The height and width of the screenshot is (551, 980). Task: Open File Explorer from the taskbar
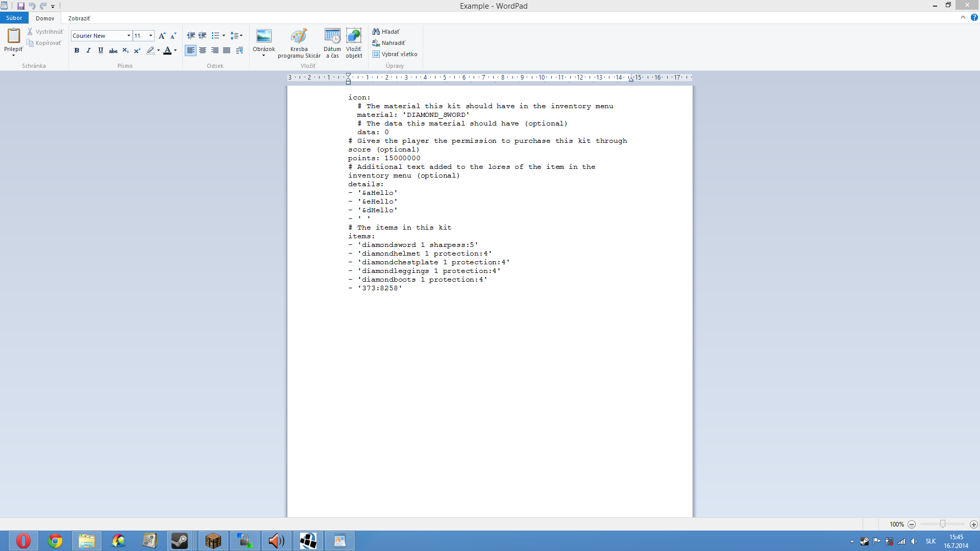tap(87, 541)
